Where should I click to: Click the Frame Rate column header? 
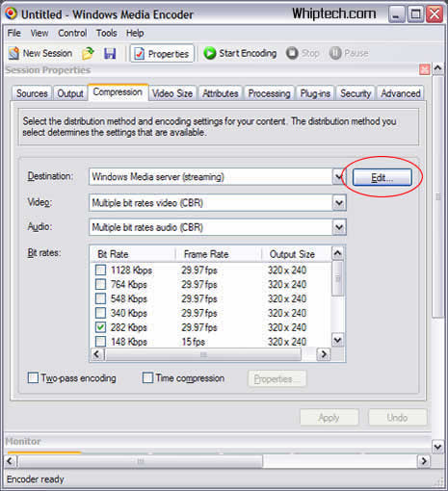tap(219, 254)
